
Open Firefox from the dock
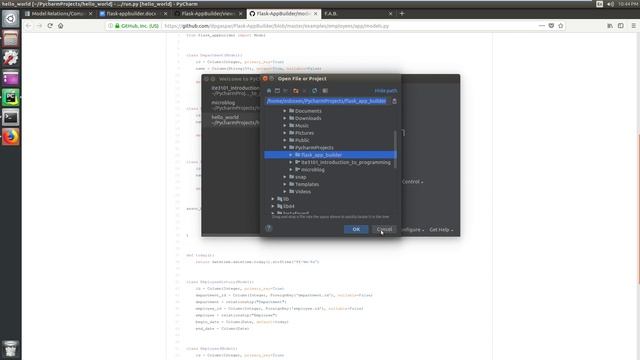(11, 137)
